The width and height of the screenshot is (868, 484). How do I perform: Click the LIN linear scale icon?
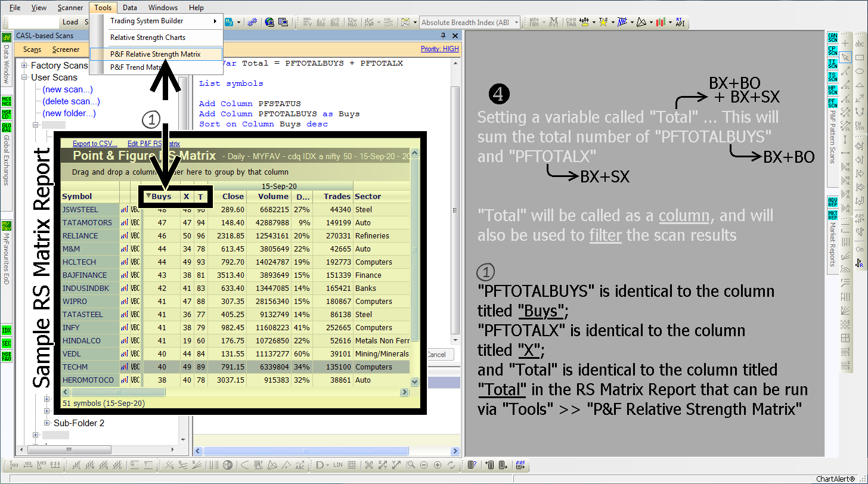tap(338, 465)
